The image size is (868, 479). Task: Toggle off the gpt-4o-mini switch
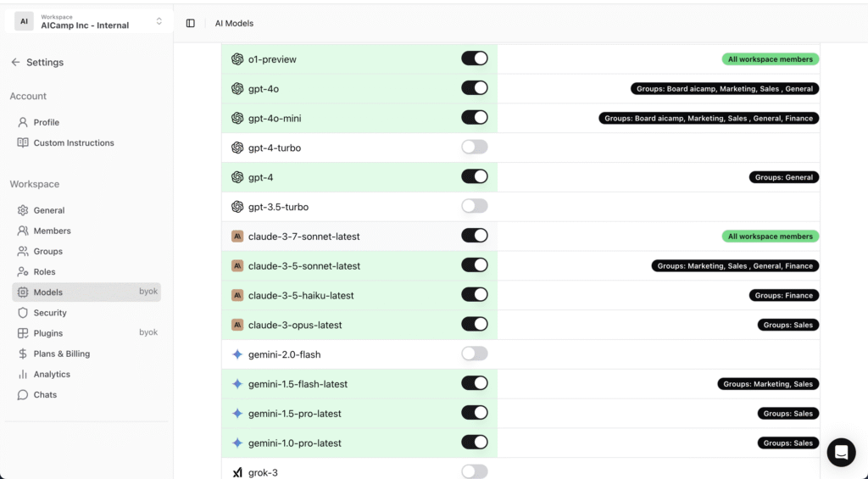coord(475,117)
